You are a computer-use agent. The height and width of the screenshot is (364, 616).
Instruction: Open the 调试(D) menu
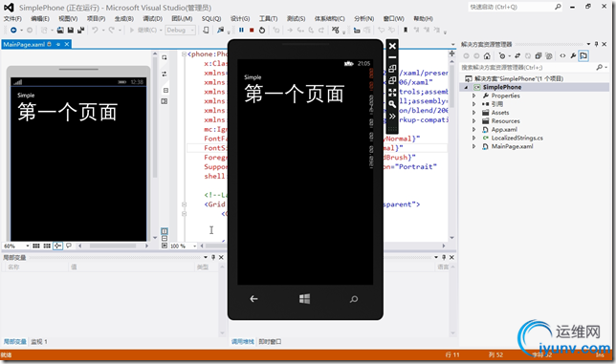[152, 18]
